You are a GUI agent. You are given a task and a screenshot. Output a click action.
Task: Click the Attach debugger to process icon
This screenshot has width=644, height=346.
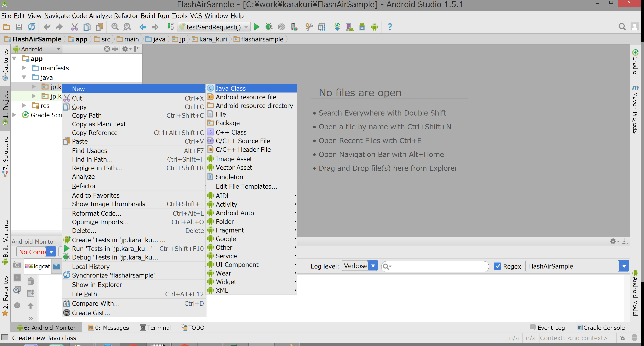point(294,27)
